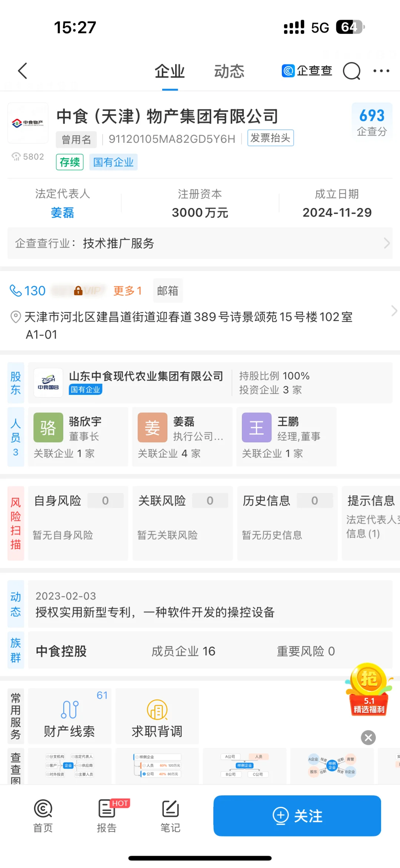Tap the 5.1 精选福利 promo badge
Screen dimensions: 400x868
coord(369,690)
